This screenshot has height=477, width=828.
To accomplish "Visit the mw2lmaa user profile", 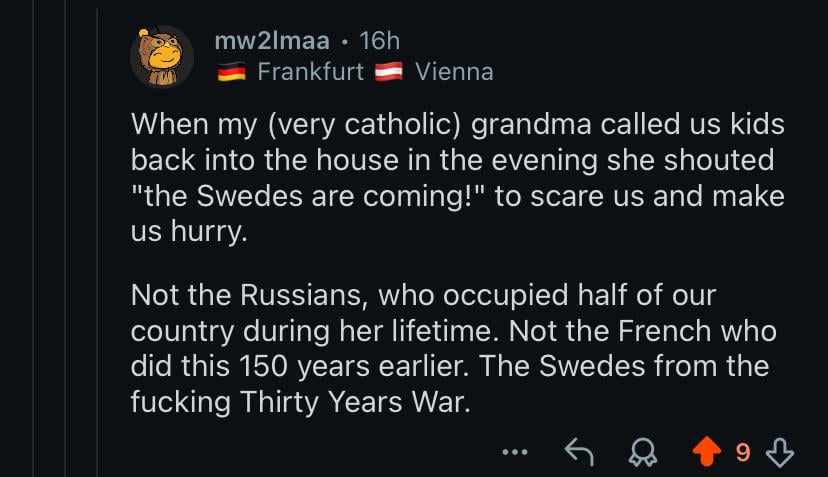I will coord(271,41).
